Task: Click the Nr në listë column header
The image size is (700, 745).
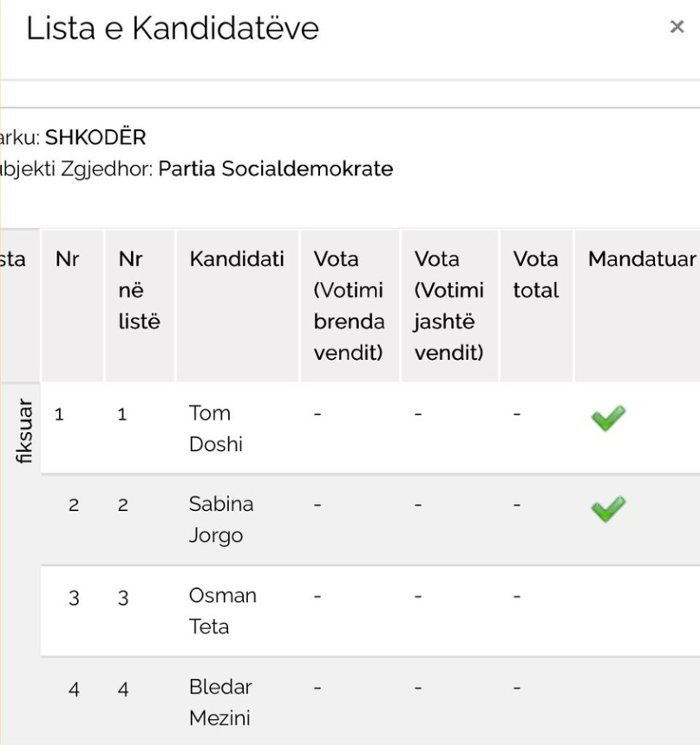Action: [x=139, y=290]
